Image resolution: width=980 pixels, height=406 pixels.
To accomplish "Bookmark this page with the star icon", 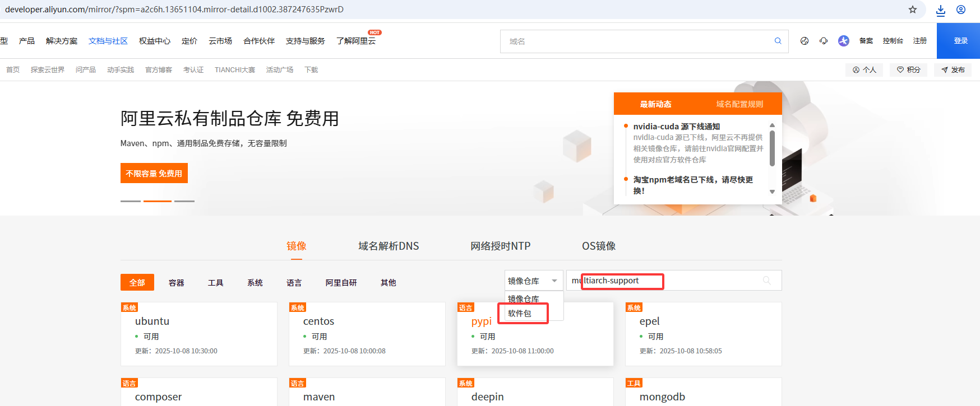I will pyautogui.click(x=913, y=10).
